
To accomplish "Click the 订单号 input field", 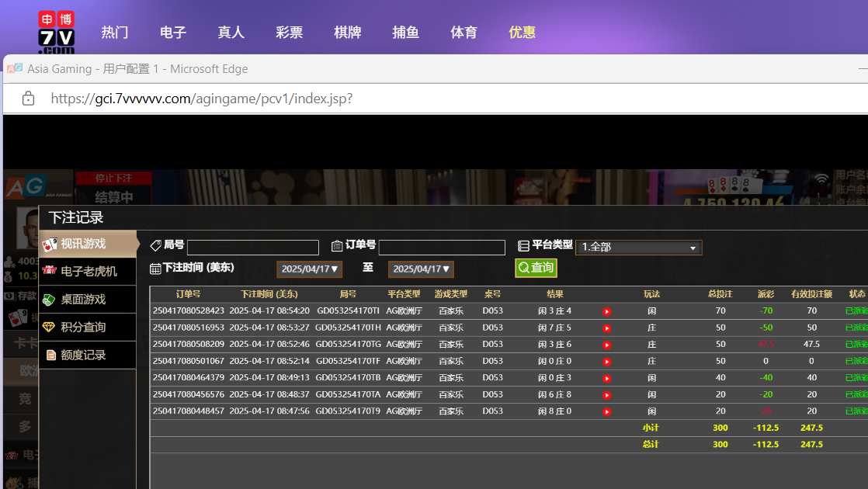I will [441, 248].
